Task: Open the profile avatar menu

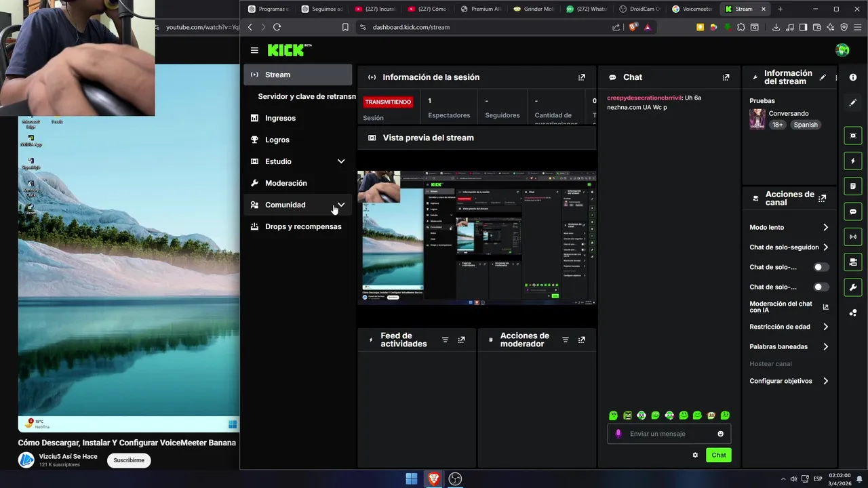Action: tap(842, 50)
